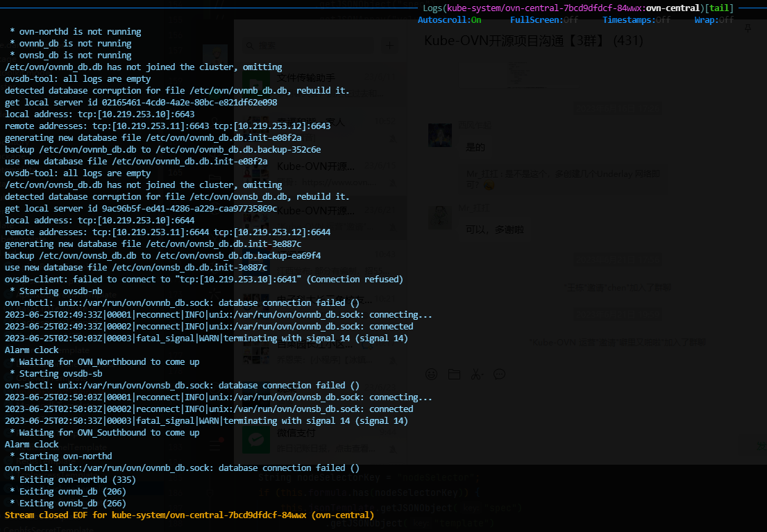Expand the screenshot tool dropdown arrow
Viewport: 767px width, 532px height.
click(484, 374)
